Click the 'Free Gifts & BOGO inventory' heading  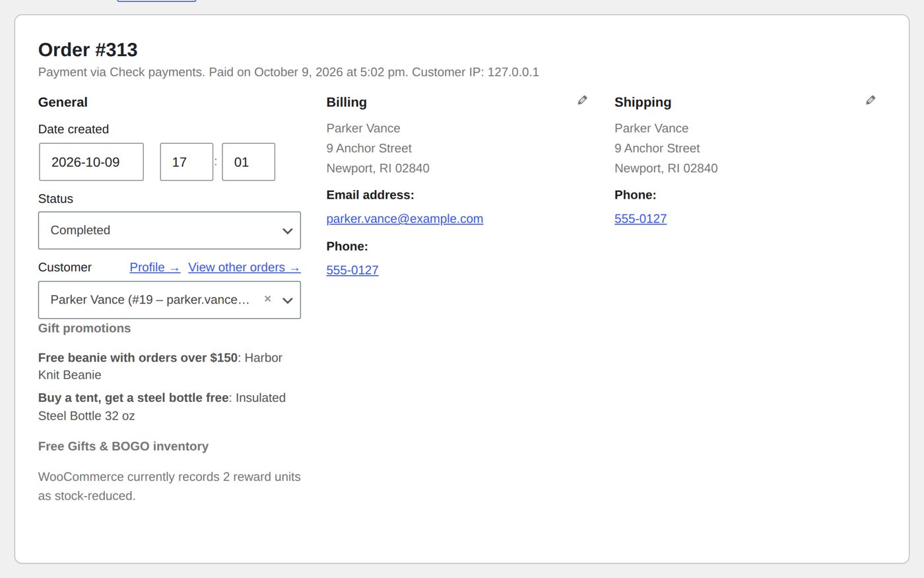pyautogui.click(x=123, y=446)
